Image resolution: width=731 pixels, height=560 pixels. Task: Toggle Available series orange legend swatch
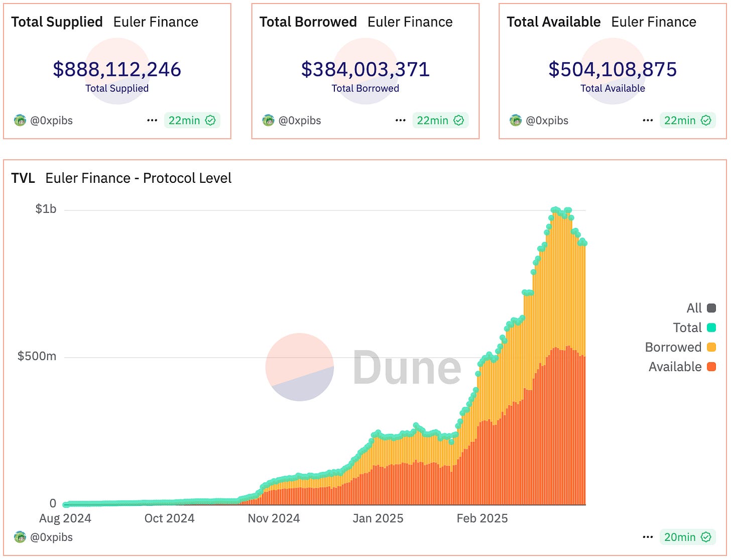tap(711, 367)
